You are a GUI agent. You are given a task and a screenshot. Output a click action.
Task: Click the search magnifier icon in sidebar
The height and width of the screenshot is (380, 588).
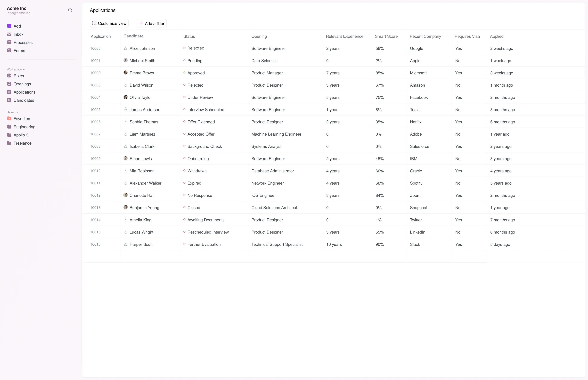pos(70,10)
